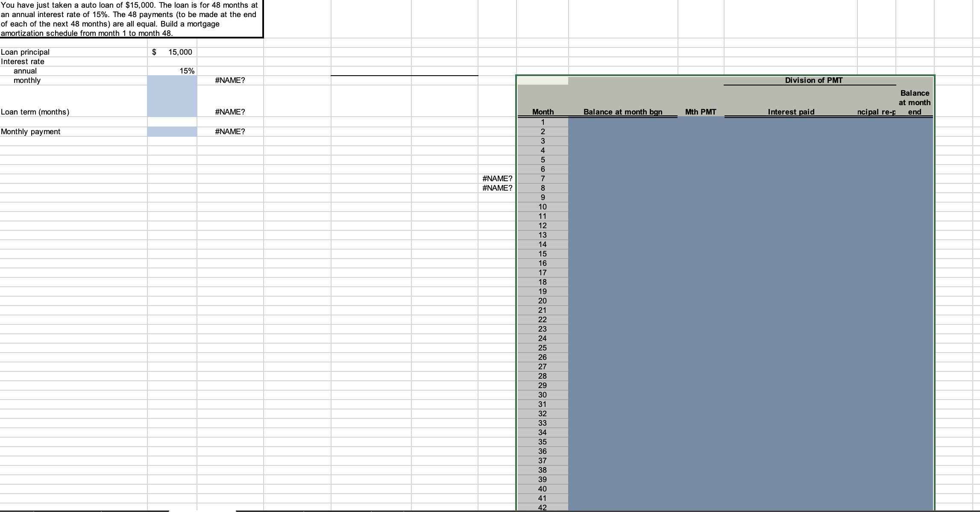Select Month 1 in the amortization schedule
980x512 pixels.
pyautogui.click(x=543, y=122)
